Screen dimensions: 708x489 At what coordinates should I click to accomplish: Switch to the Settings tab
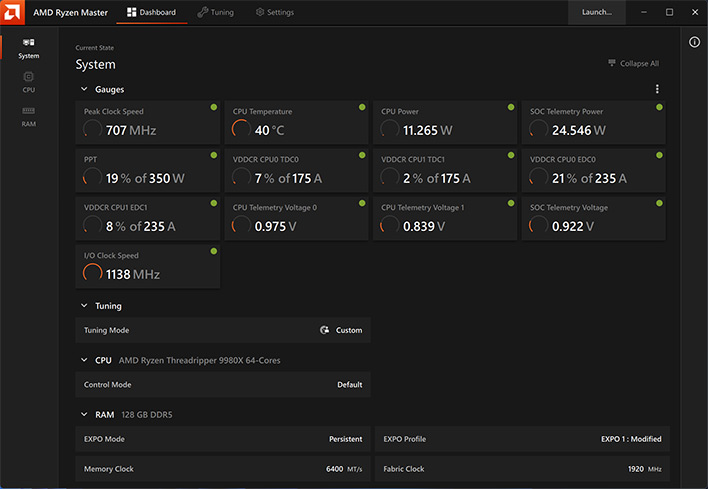tap(275, 12)
